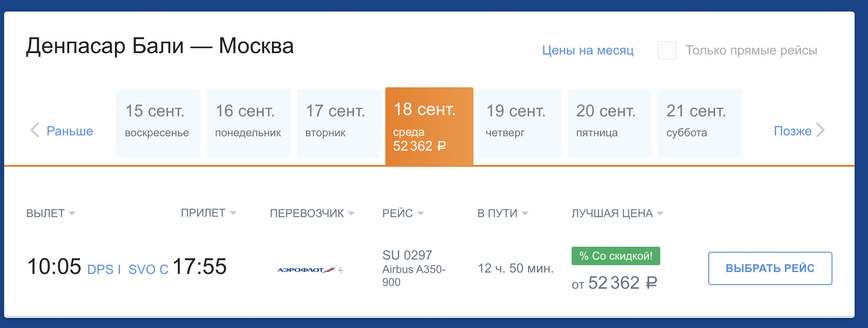Viewport: 868px width, 328px height.
Task: Choose the 20 сент. пятница date tab
Action: tap(609, 123)
